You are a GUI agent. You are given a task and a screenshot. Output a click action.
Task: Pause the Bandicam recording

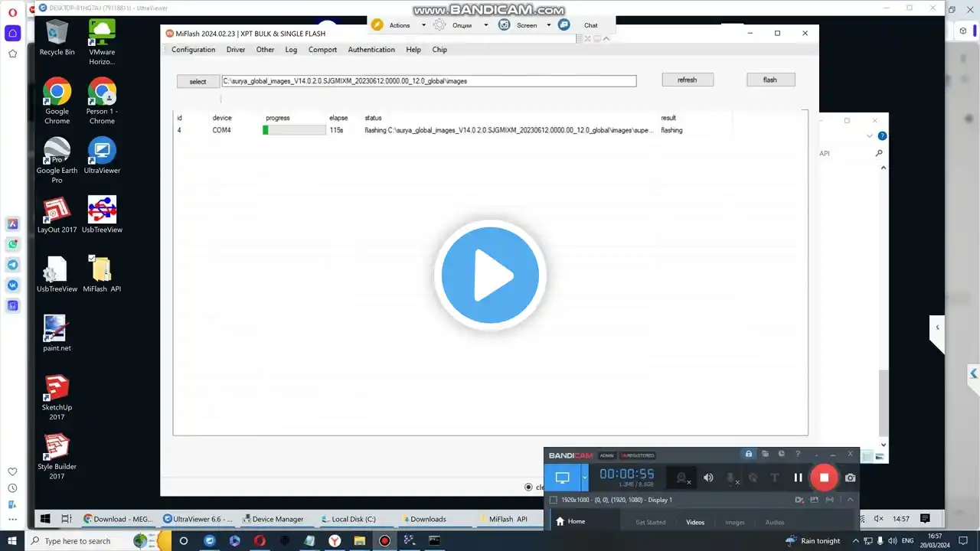(x=798, y=478)
